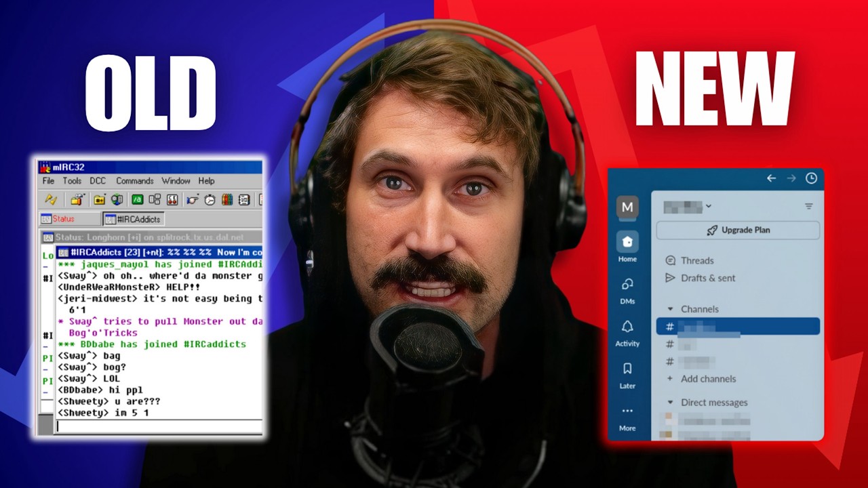Click Slack's back arrow
This screenshot has width=868, height=488.
771,178
